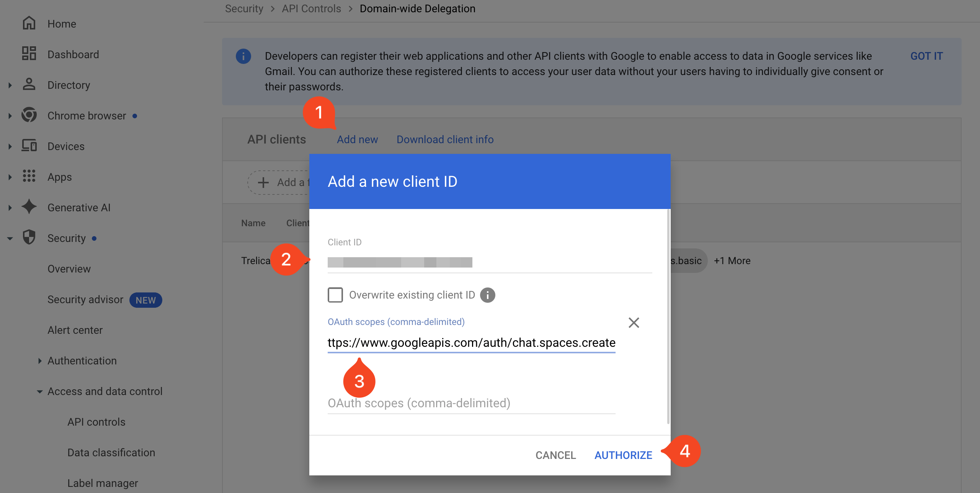
Task: Open Alert center page
Action: (75, 330)
